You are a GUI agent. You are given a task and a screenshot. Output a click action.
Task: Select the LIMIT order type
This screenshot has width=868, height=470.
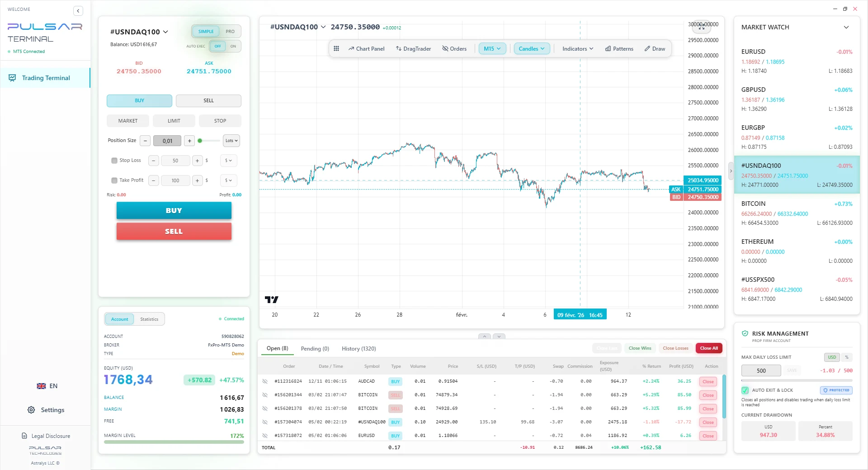[x=174, y=121]
